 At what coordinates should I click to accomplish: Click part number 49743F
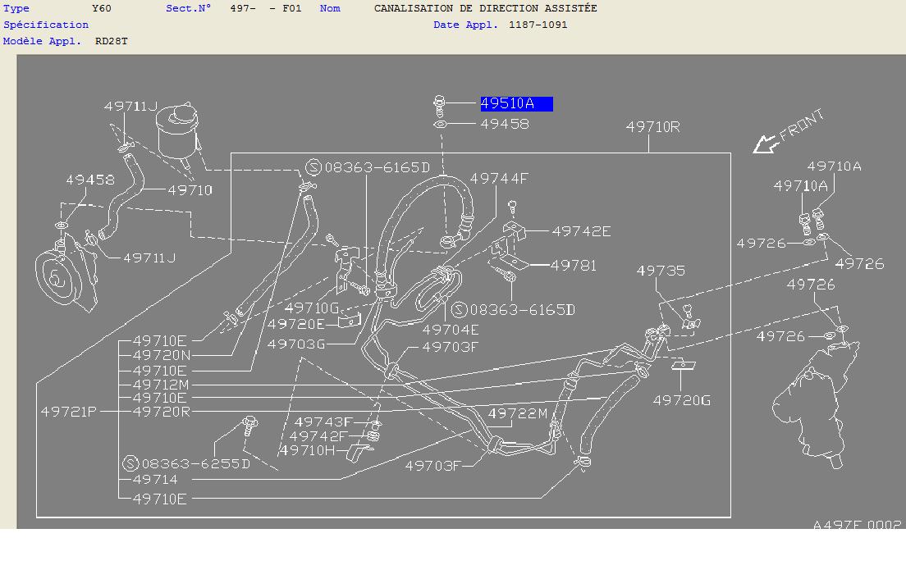click(x=323, y=422)
